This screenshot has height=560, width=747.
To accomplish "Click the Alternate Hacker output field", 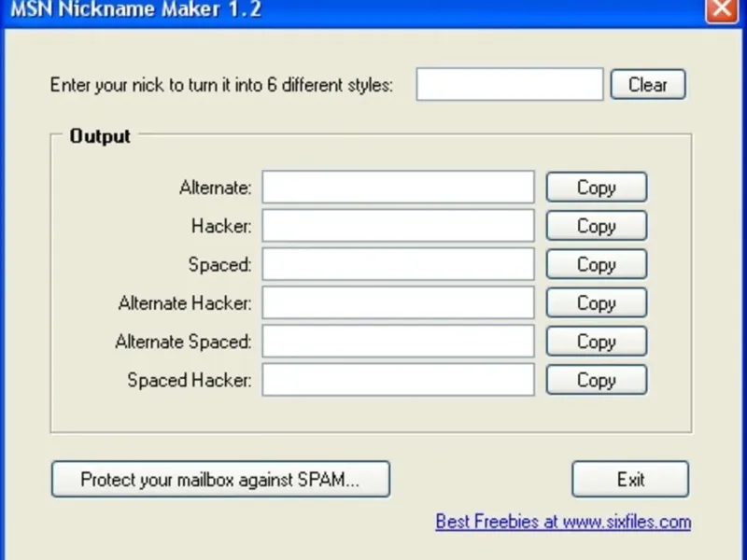I will [399, 302].
